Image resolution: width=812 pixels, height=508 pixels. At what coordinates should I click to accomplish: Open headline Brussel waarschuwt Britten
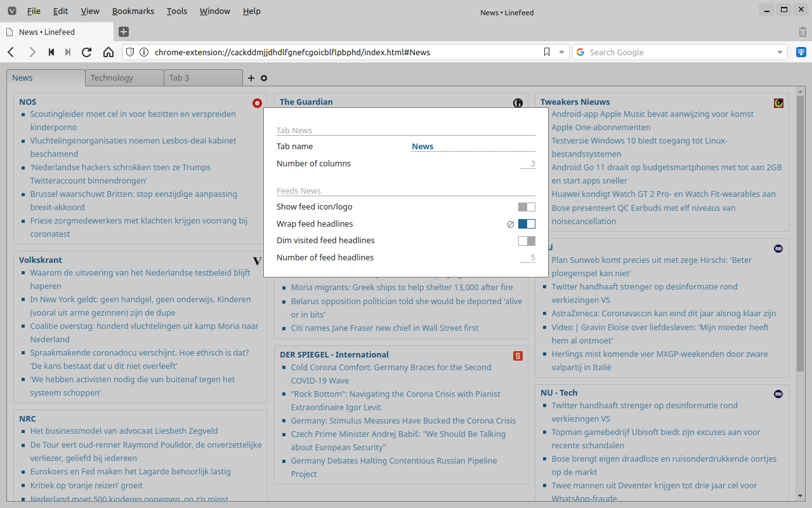pyautogui.click(x=133, y=200)
